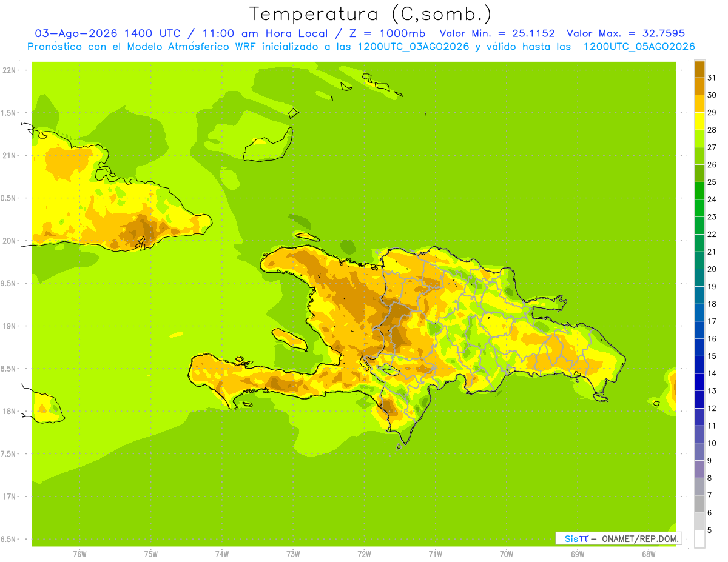728x562 pixels.
Task: Pick the gray legend swatch between 6 and 7
Action: [699, 504]
